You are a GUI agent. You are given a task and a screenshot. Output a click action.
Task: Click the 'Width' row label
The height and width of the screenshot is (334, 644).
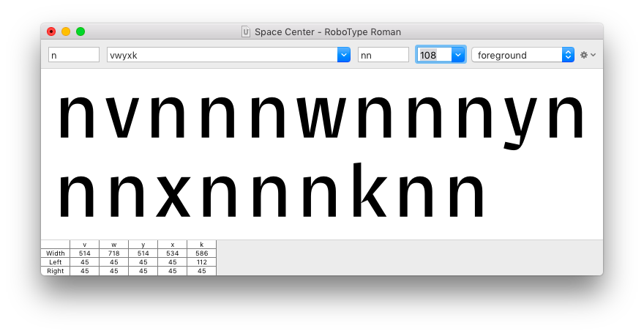[x=56, y=253]
